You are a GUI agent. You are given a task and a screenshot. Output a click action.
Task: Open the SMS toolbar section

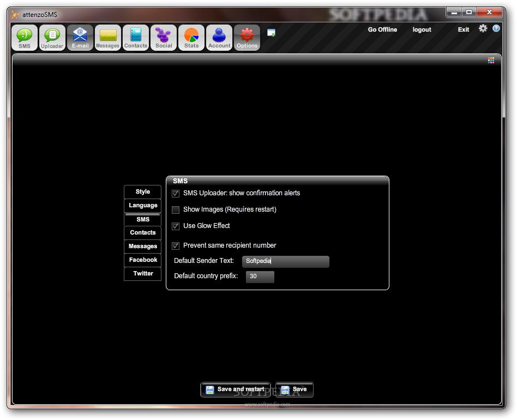[25, 38]
